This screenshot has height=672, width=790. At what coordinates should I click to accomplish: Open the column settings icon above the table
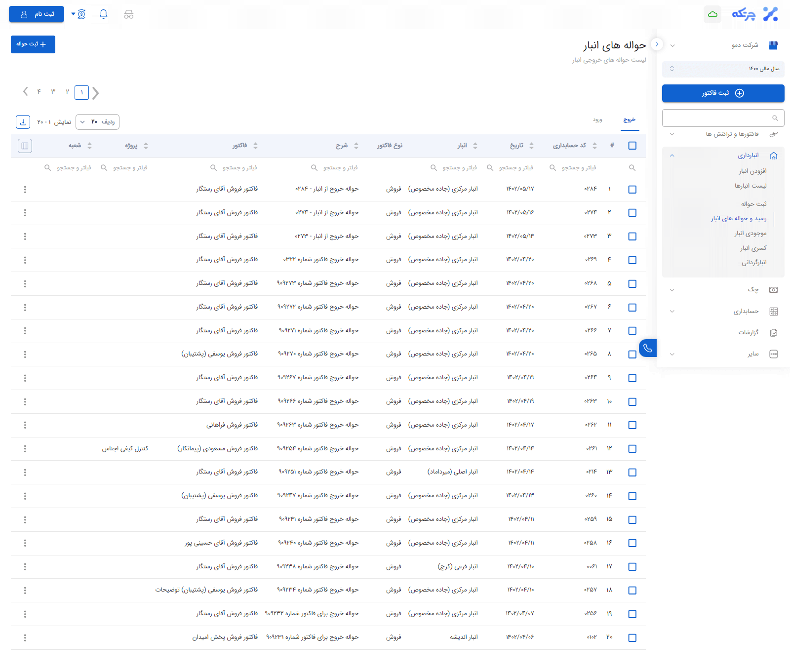coord(25,146)
